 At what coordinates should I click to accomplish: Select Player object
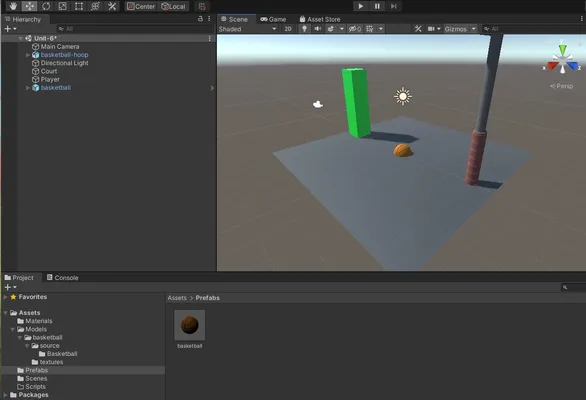point(50,80)
